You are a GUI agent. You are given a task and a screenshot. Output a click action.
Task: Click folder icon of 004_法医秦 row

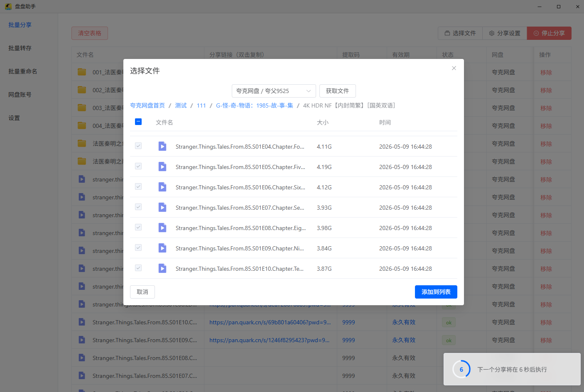point(82,125)
